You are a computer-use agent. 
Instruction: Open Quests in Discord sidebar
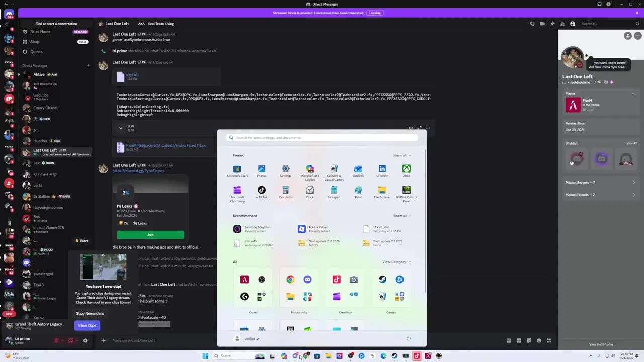pyautogui.click(x=55, y=52)
